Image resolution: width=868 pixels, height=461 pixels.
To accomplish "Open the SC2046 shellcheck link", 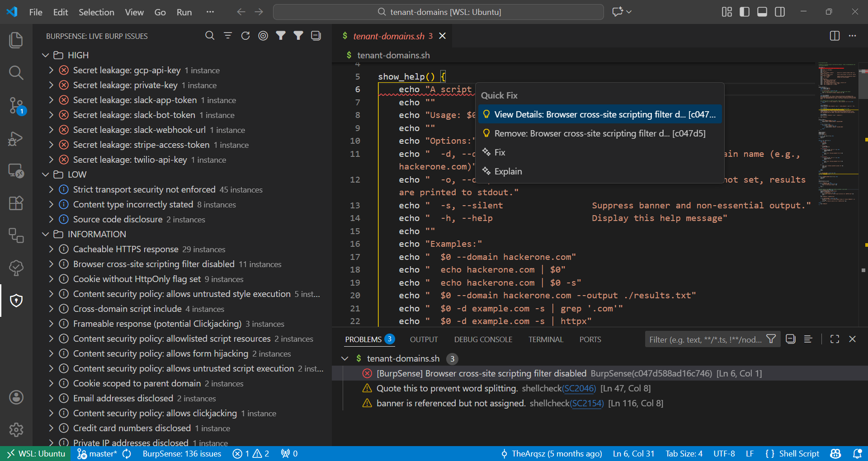I will [x=579, y=388].
